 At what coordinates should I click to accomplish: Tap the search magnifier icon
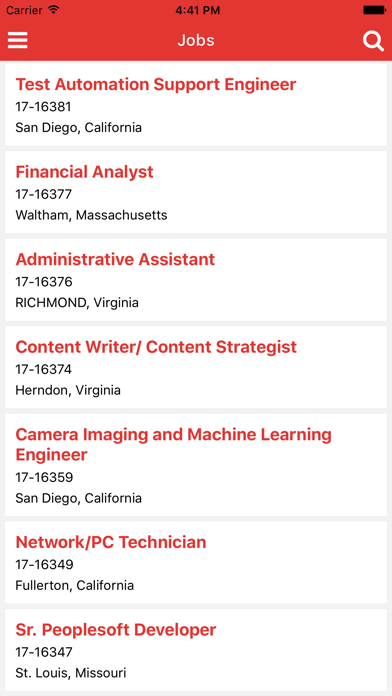pos(373,41)
